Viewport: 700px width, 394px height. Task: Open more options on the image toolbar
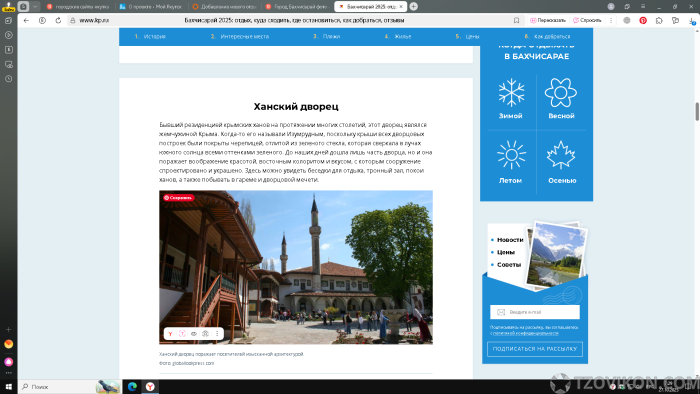(217, 334)
